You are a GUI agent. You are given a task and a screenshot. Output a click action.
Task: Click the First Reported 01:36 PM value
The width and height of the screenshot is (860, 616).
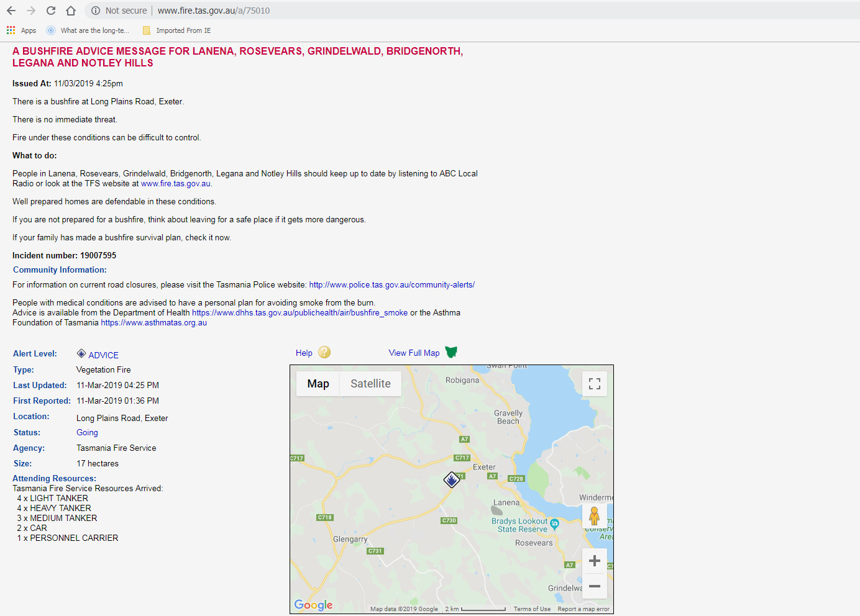[118, 401]
